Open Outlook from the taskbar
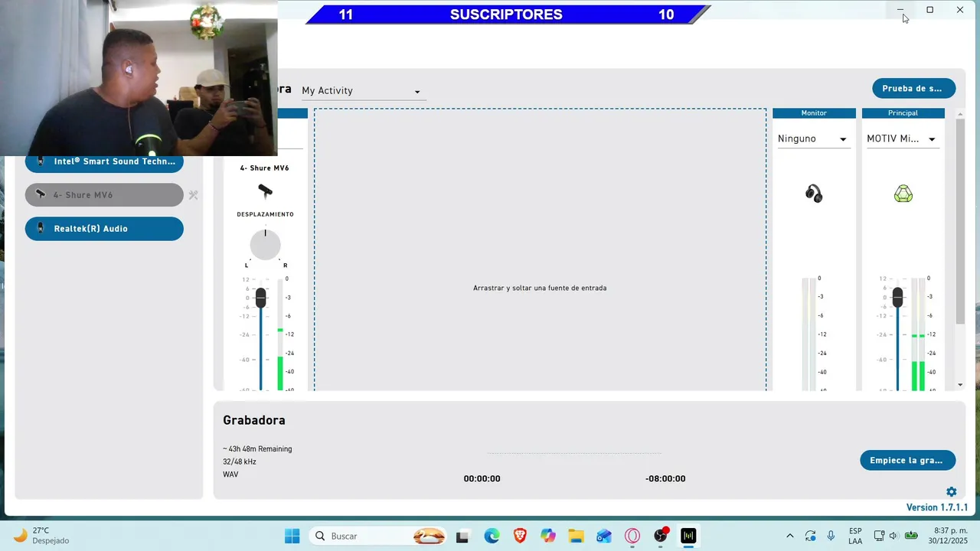The width and height of the screenshot is (980, 551). pos(604,536)
